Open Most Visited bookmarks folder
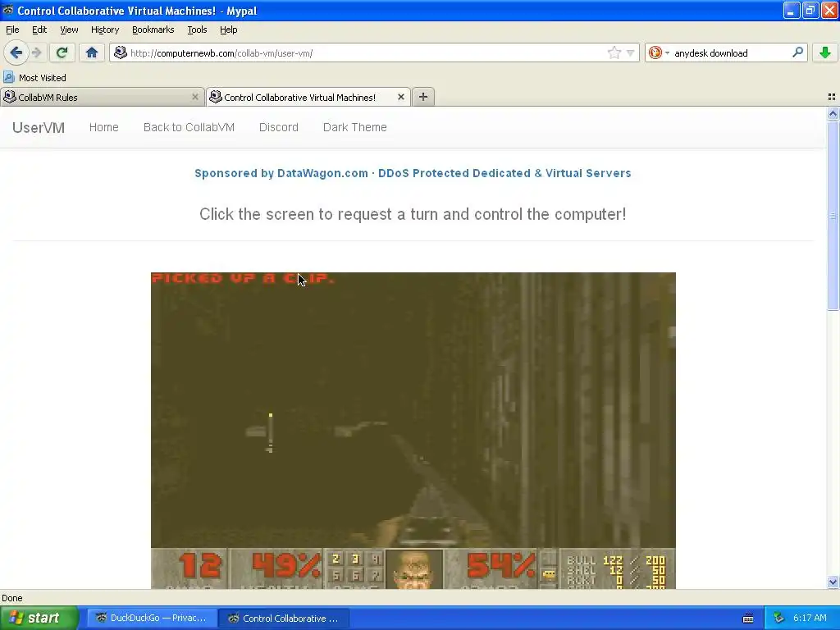This screenshot has height=630, width=840. click(x=35, y=78)
